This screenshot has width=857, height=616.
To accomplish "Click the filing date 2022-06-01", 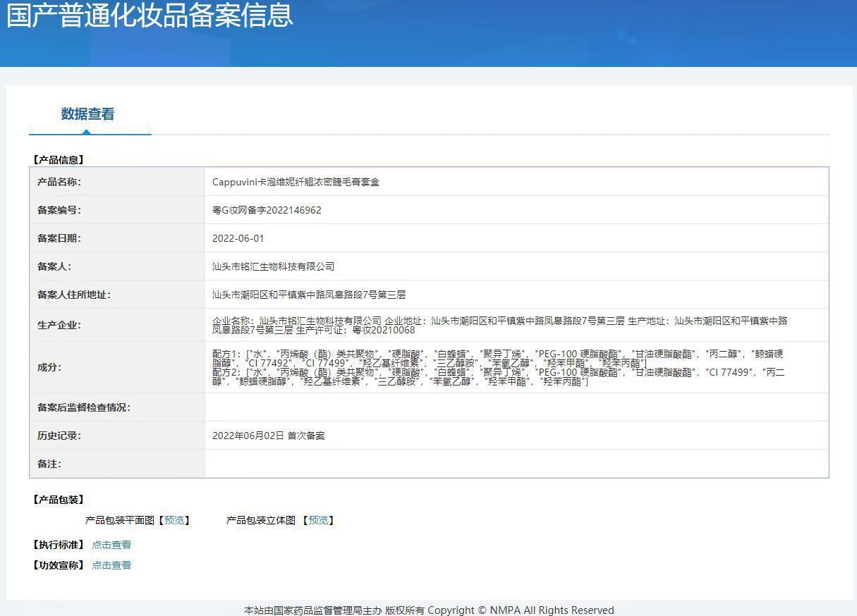I will (238, 238).
